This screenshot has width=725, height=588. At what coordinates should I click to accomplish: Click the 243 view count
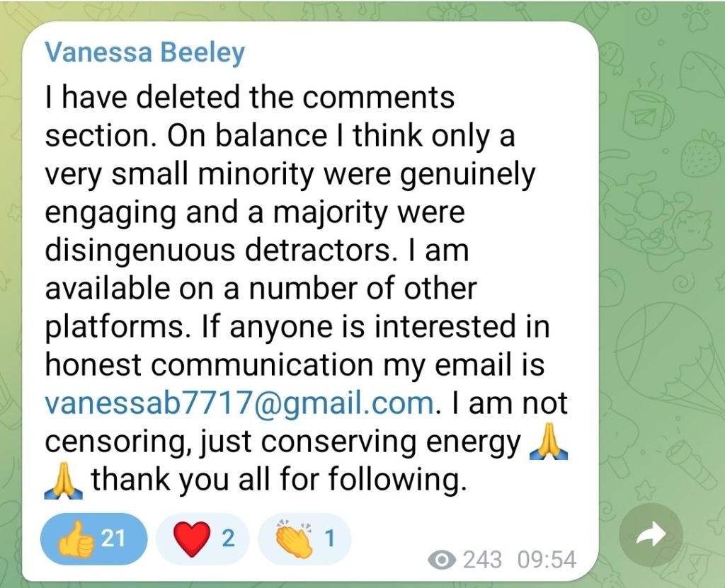[x=482, y=561]
